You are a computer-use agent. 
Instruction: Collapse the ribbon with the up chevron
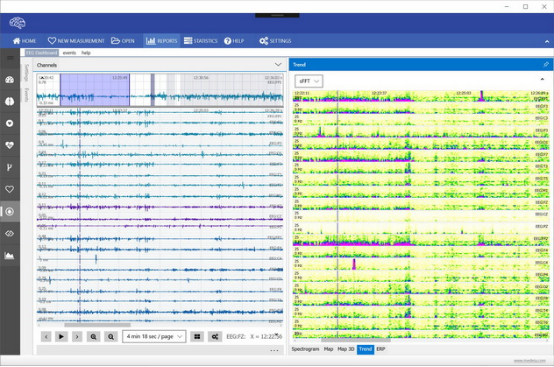click(x=547, y=41)
